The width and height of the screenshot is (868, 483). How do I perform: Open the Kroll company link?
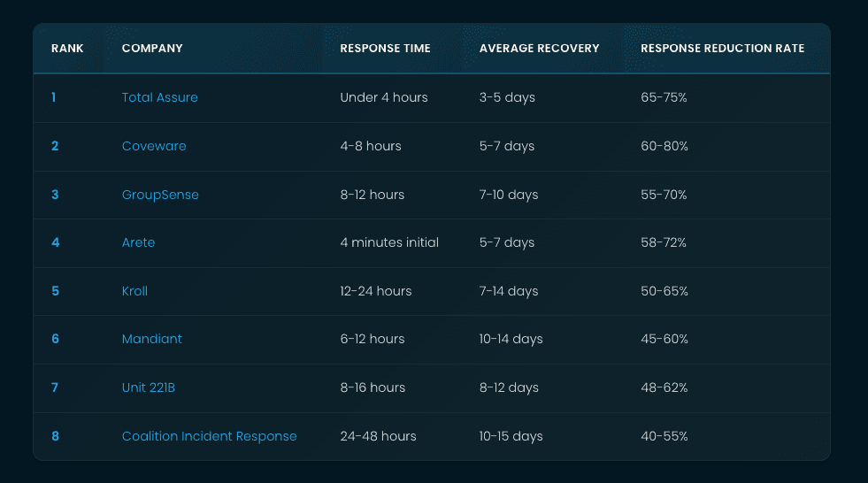[134, 291]
